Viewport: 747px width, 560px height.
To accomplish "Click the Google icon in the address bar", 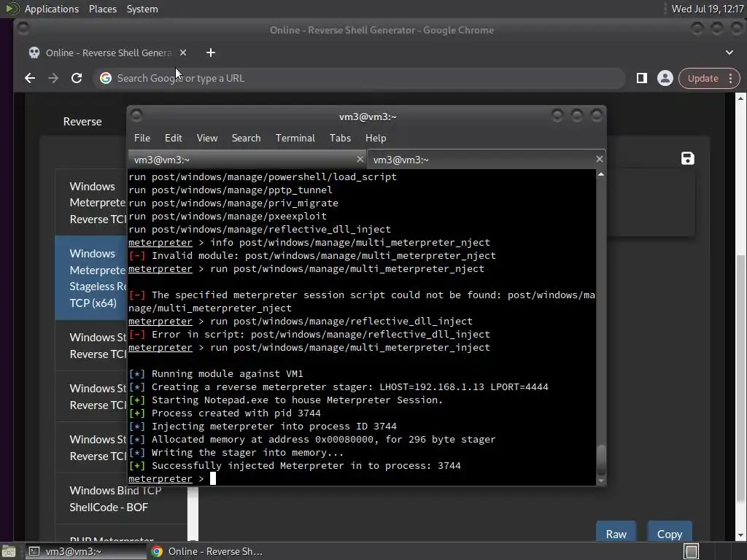I will point(106,78).
